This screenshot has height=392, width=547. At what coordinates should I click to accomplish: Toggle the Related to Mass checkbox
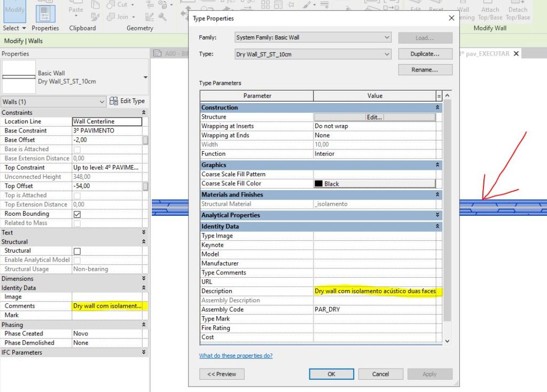(77, 224)
